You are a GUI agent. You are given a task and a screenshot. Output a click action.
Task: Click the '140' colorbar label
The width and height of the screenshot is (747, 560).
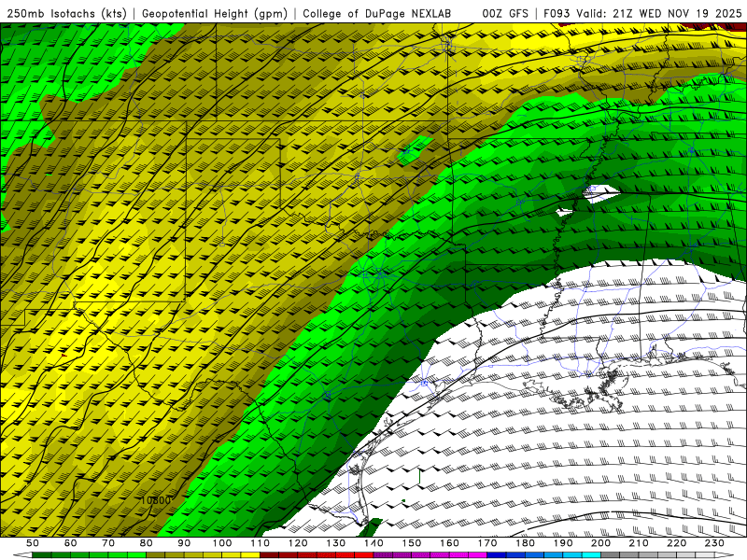click(373, 543)
